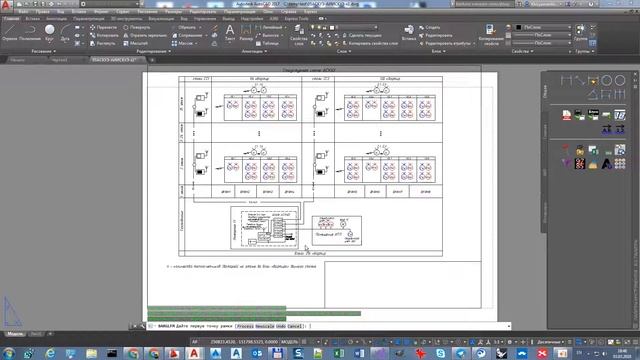Choose the Сопряжение fillet command
The width and height of the screenshot is (640, 360).
click(187, 35)
